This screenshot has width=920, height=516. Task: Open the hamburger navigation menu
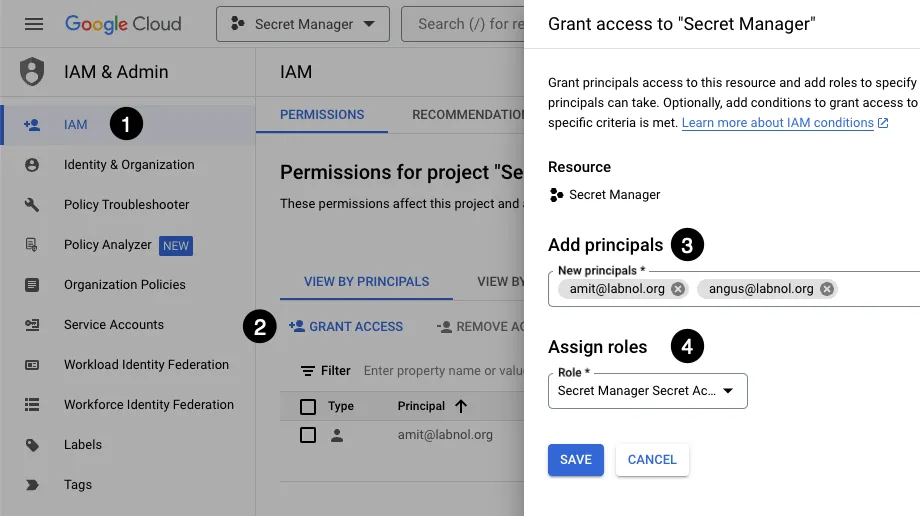coord(34,24)
